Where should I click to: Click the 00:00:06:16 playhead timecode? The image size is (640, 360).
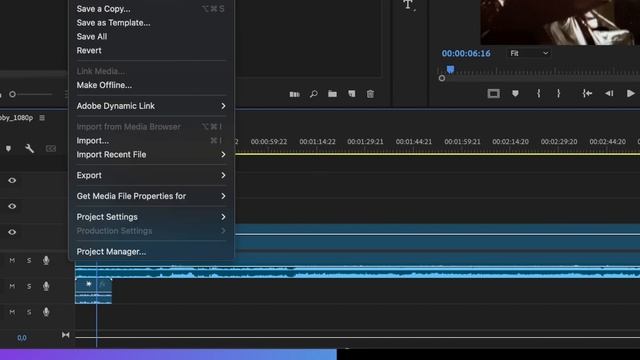[466, 53]
